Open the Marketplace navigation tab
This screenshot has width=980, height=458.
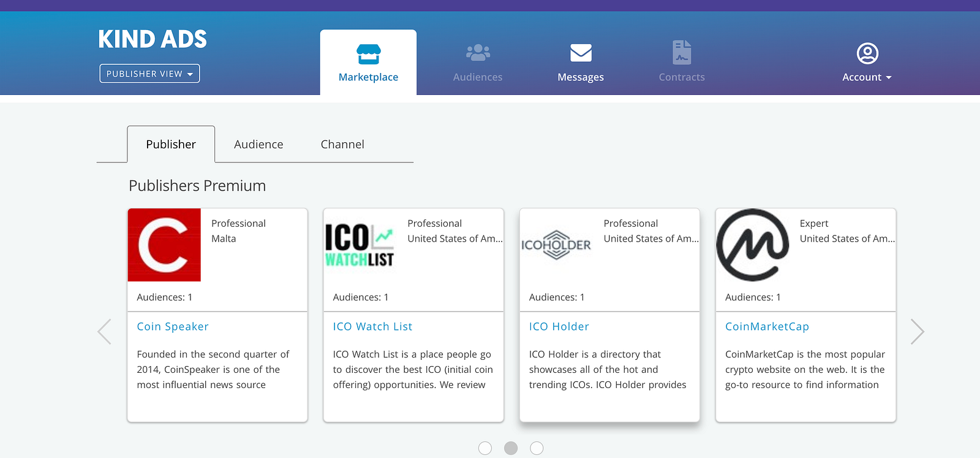[368, 63]
